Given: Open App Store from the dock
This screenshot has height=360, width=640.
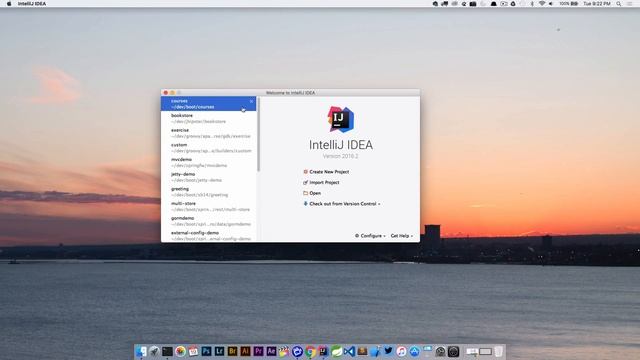Looking at the screenshot, I should point(415,351).
